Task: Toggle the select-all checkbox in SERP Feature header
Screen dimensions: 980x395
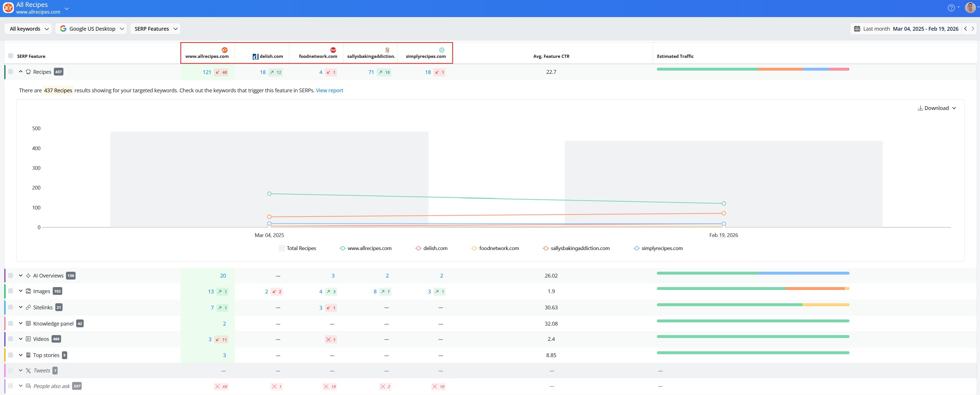Action: pyautogui.click(x=11, y=56)
